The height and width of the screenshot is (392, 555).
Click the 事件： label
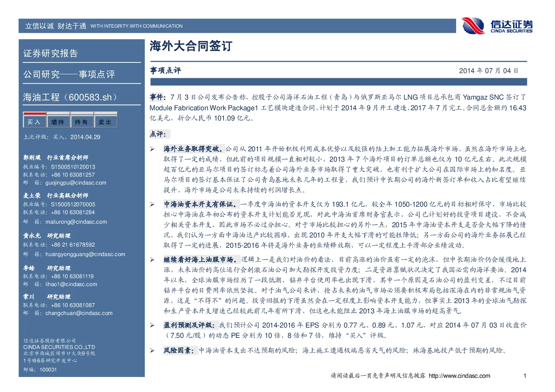tap(157, 97)
